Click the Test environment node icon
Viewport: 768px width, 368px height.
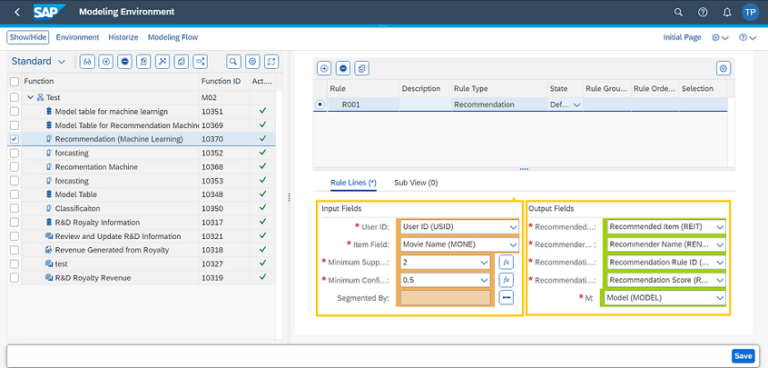click(x=40, y=98)
